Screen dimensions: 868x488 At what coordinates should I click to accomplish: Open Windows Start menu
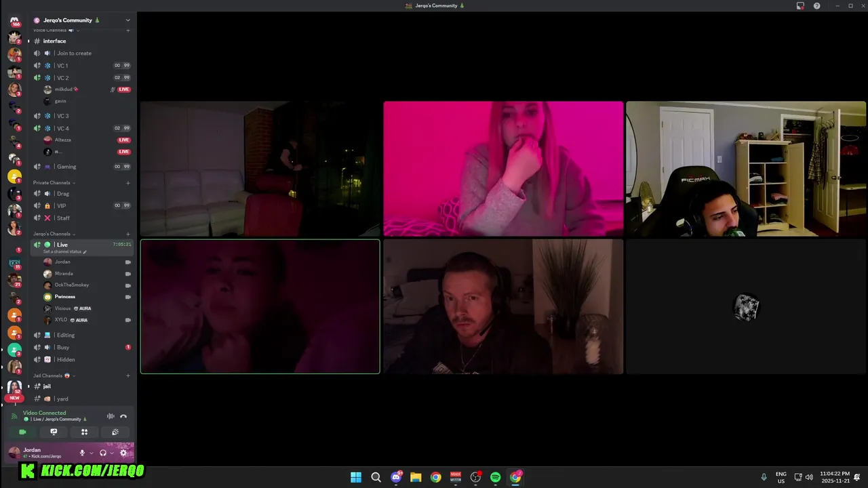[x=356, y=477]
